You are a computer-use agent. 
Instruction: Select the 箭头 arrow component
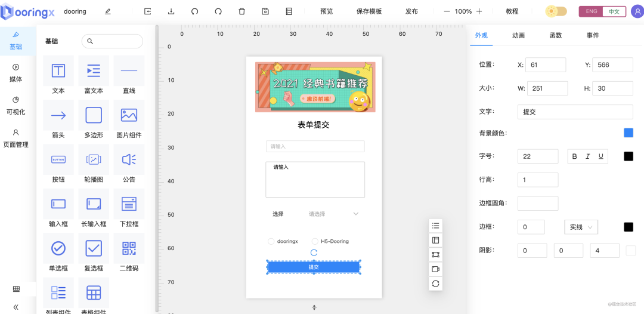click(58, 120)
